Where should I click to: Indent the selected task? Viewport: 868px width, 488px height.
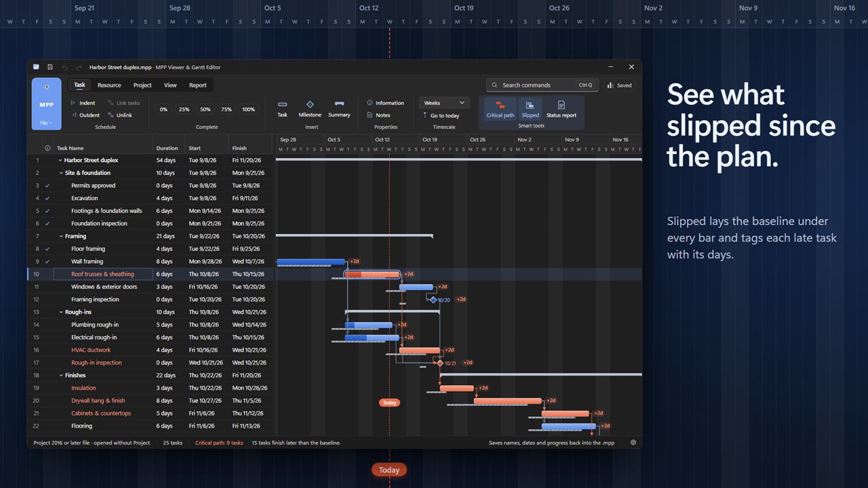83,103
